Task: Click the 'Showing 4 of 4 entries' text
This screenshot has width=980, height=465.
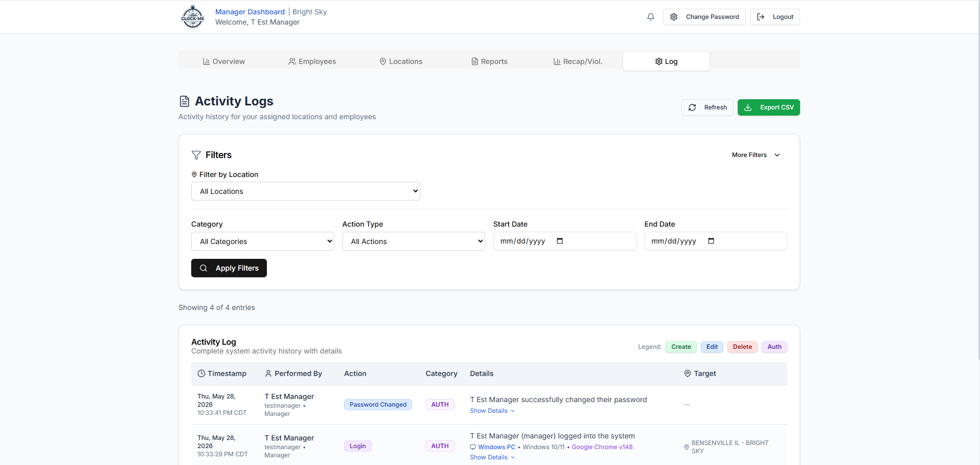Action: coord(217,307)
